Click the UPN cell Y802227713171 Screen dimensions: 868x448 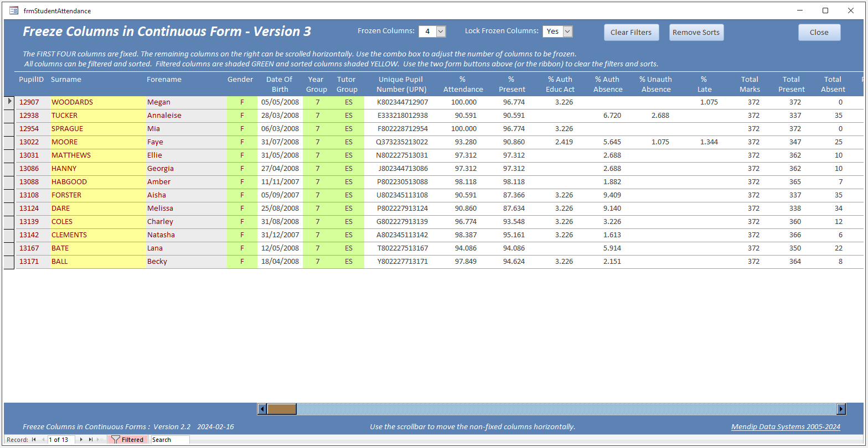pyautogui.click(x=402, y=261)
